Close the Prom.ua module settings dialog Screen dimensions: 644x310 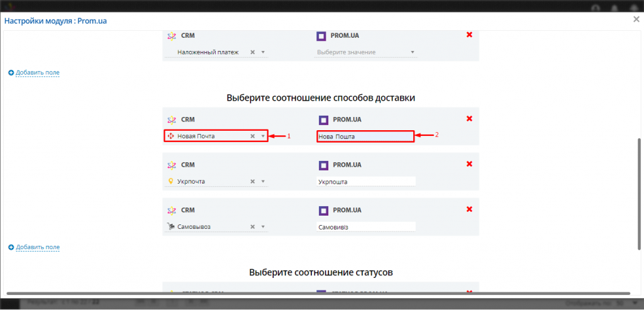[x=636, y=19]
